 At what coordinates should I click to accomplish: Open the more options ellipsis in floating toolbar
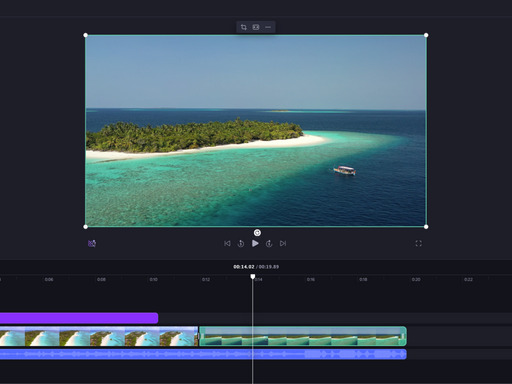[x=268, y=27]
